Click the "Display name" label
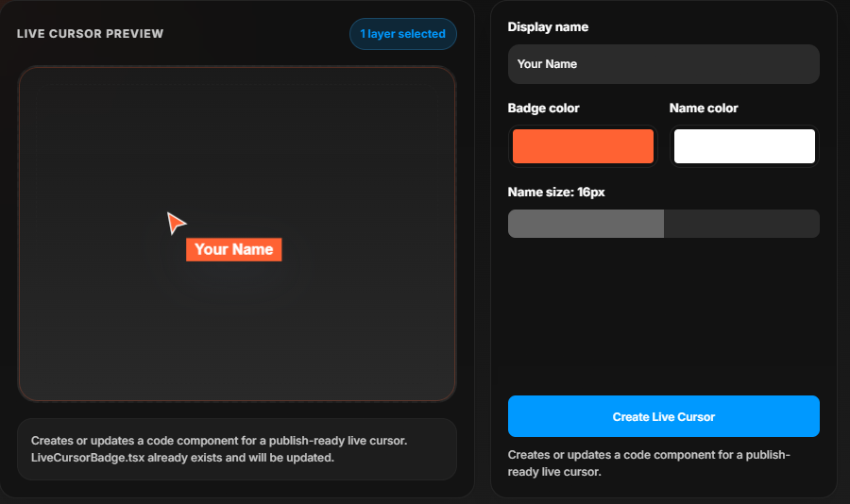Viewport: 850px width, 504px height. pyautogui.click(x=548, y=27)
